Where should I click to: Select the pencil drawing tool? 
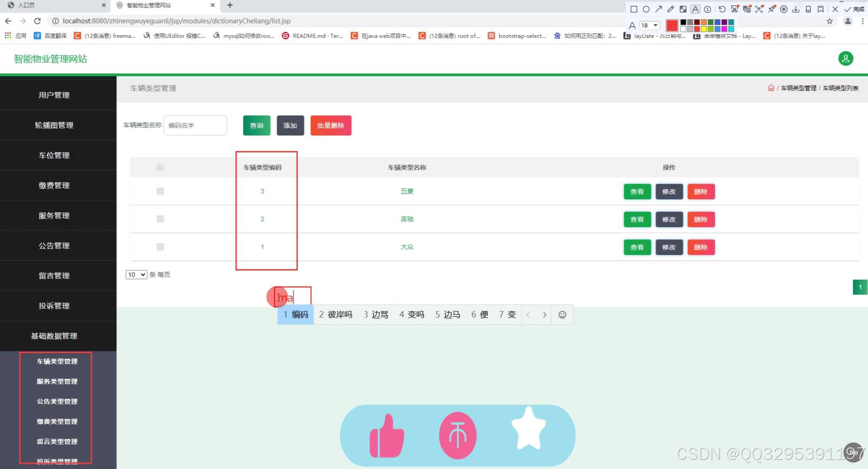tap(671, 9)
